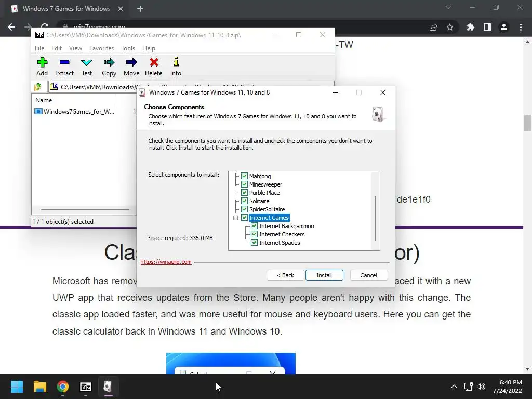This screenshot has width=532, height=399.
Task: Click the Install button
Action: pyautogui.click(x=324, y=275)
